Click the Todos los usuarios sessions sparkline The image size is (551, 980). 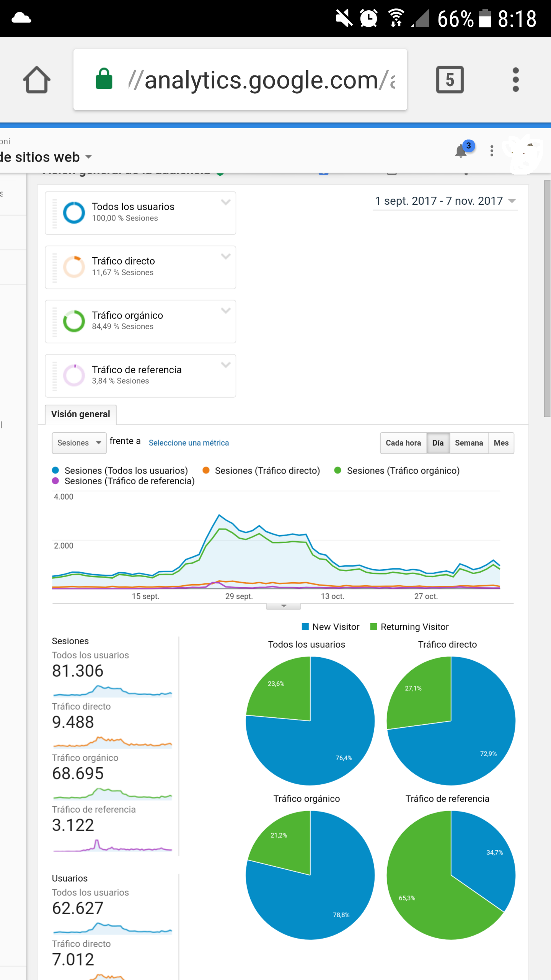click(x=112, y=691)
